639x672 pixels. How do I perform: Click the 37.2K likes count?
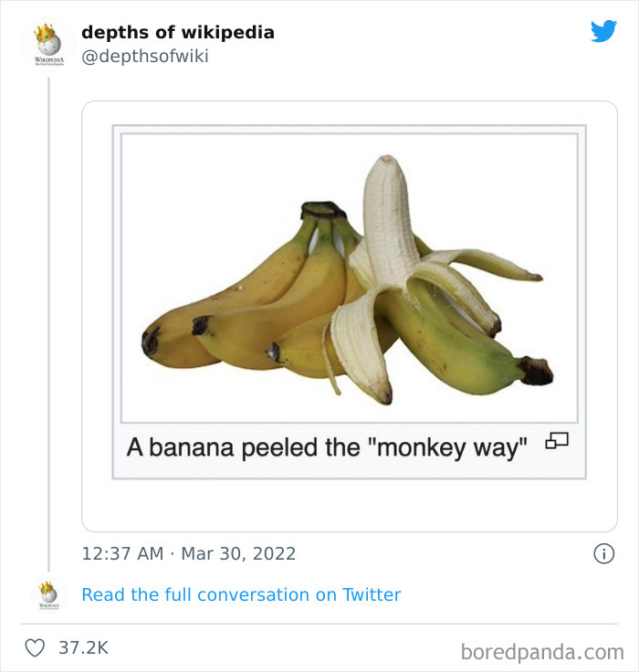83,648
